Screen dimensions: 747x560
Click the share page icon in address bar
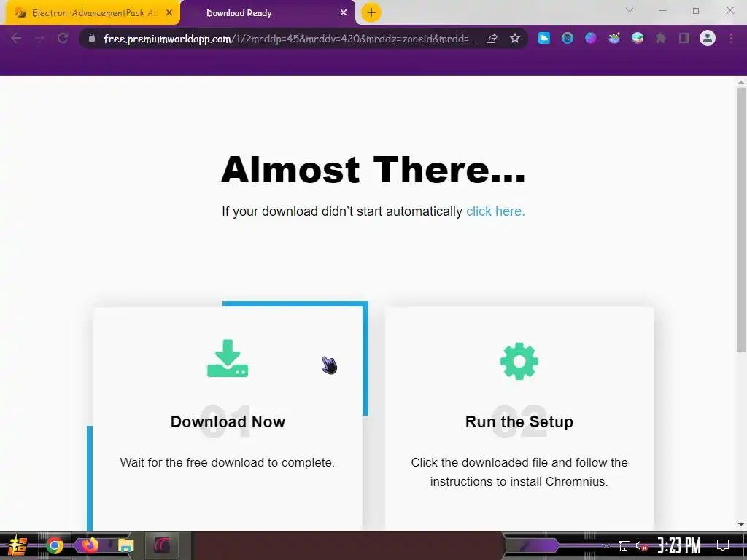(x=492, y=39)
